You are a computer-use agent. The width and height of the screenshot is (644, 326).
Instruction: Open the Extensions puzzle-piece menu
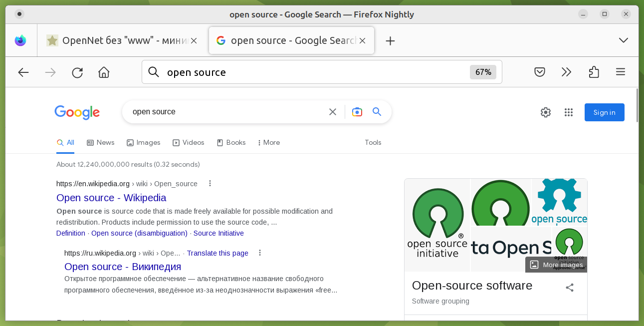(x=594, y=72)
